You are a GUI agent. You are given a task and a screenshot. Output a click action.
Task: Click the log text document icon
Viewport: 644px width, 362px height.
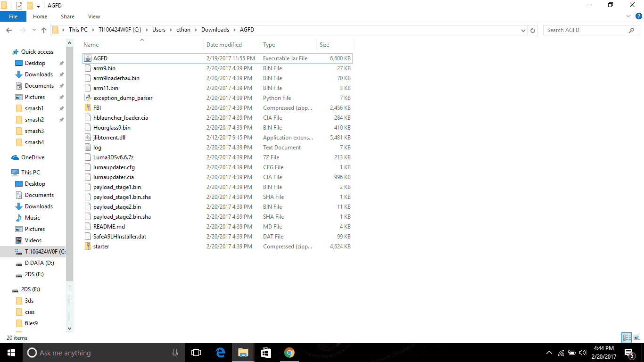click(x=87, y=148)
